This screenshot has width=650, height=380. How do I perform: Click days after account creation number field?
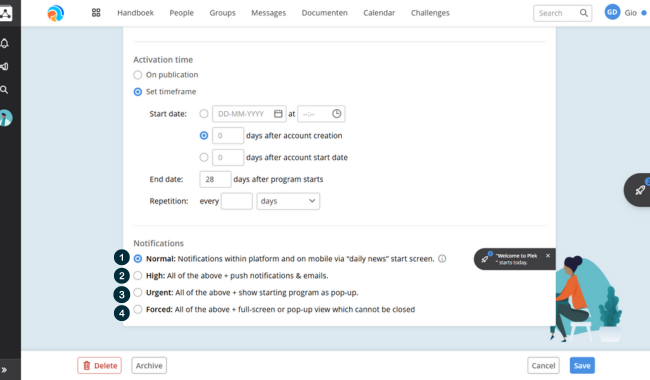pyautogui.click(x=228, y=136)
